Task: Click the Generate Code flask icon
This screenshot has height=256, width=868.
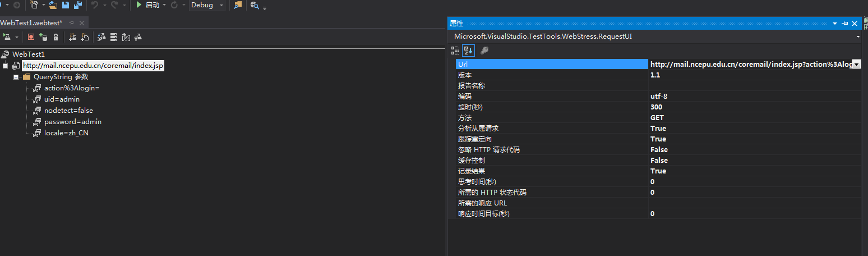Action: click(101, 36)
